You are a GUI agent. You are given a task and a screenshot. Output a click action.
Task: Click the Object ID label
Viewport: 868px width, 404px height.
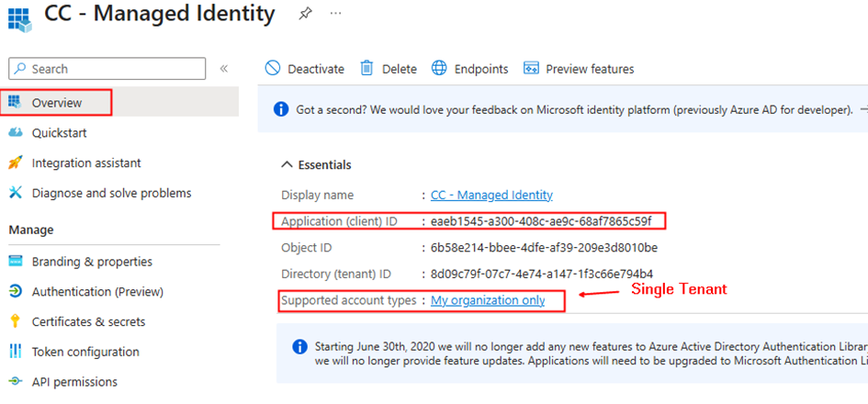(x=306, y=247)
